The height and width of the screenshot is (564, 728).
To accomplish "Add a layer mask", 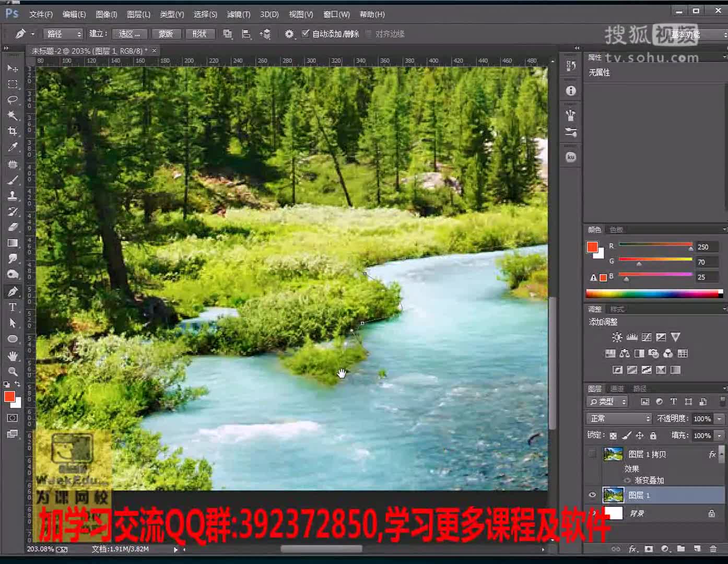I will pos(649,549).
